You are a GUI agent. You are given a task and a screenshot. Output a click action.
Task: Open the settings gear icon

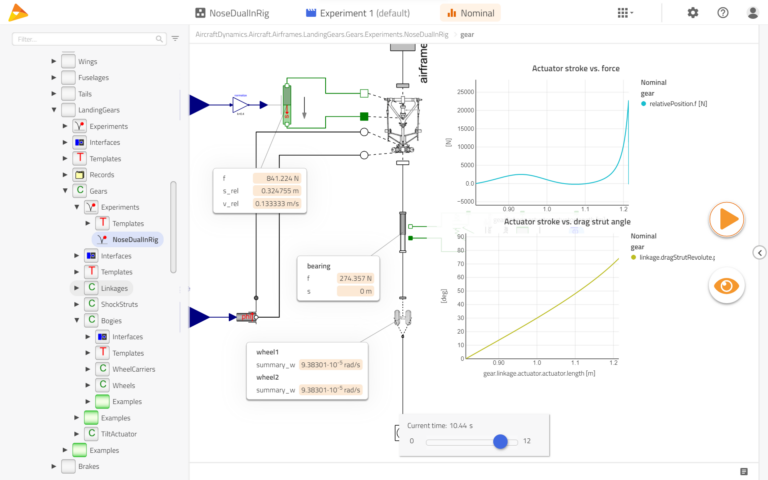[693, 13]
